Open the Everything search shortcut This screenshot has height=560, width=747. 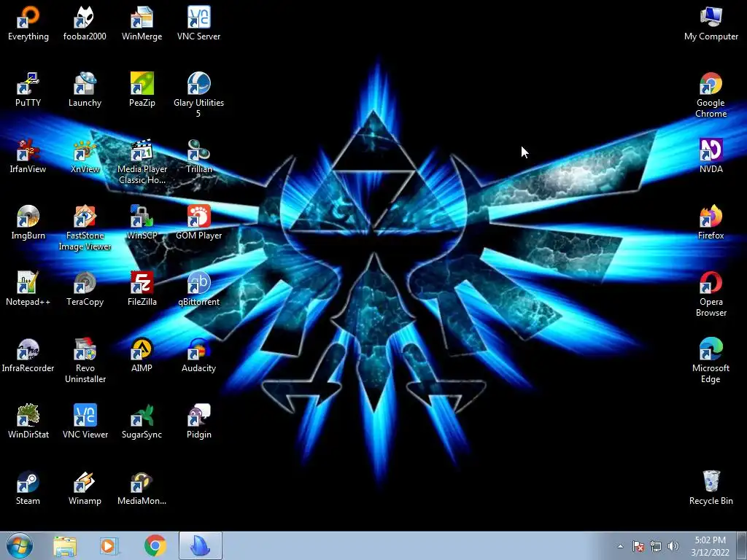[x=28, y=23]
